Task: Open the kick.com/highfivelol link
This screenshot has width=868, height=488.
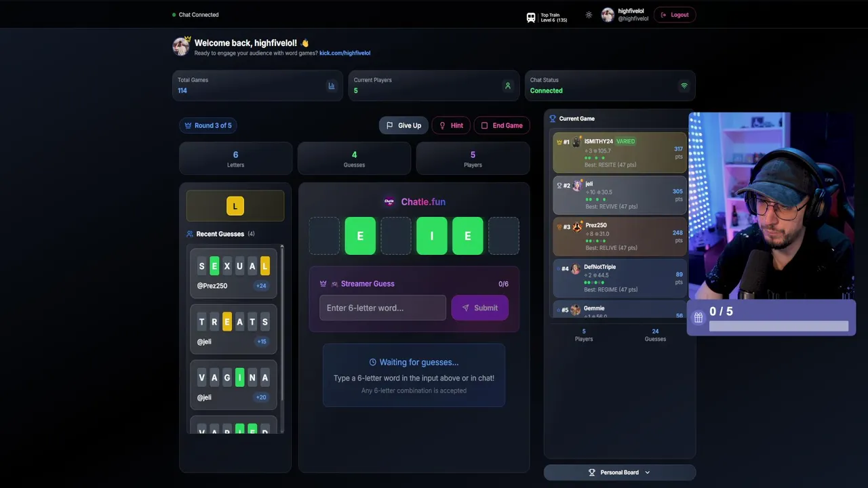Action: 344,53
